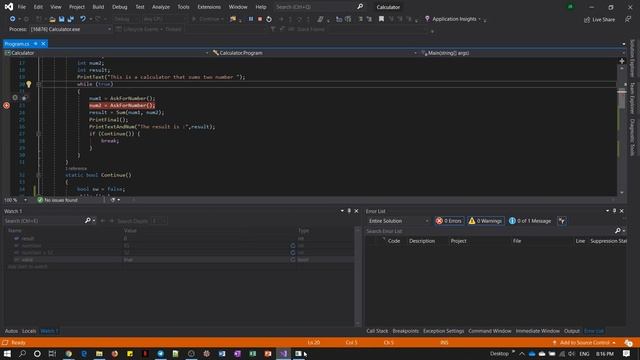Click the Continue debug button

[x=208, y=19]
